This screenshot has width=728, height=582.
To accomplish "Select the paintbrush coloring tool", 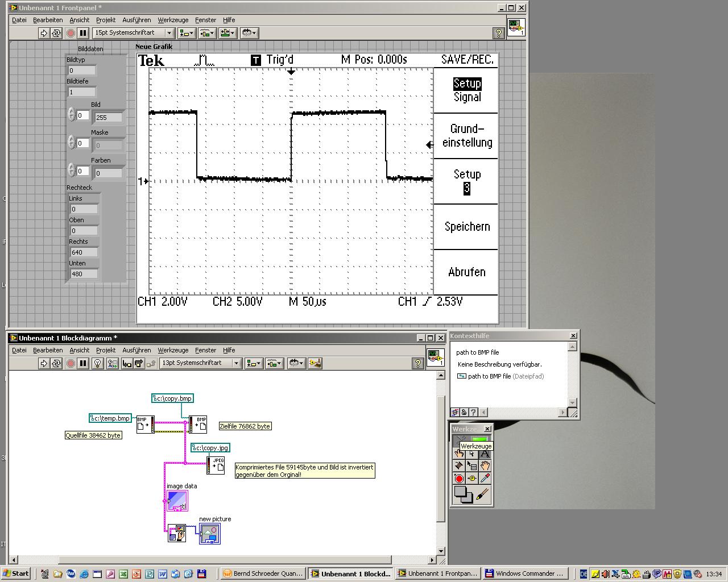I will click(x=482, y=494).
